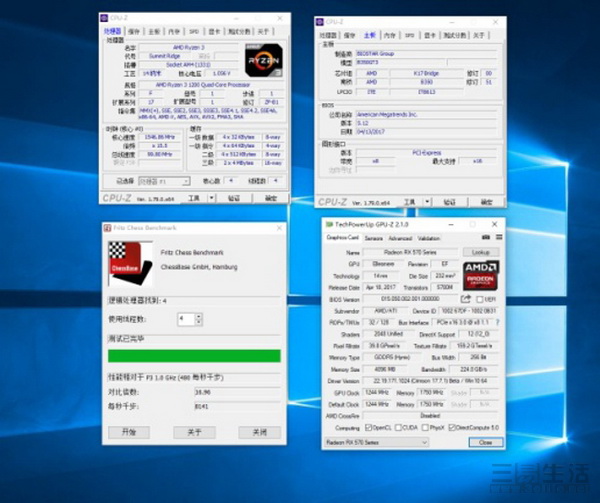
Task: Click the GPU-Z title bar app icon
Action: click(x=329, y=224)
